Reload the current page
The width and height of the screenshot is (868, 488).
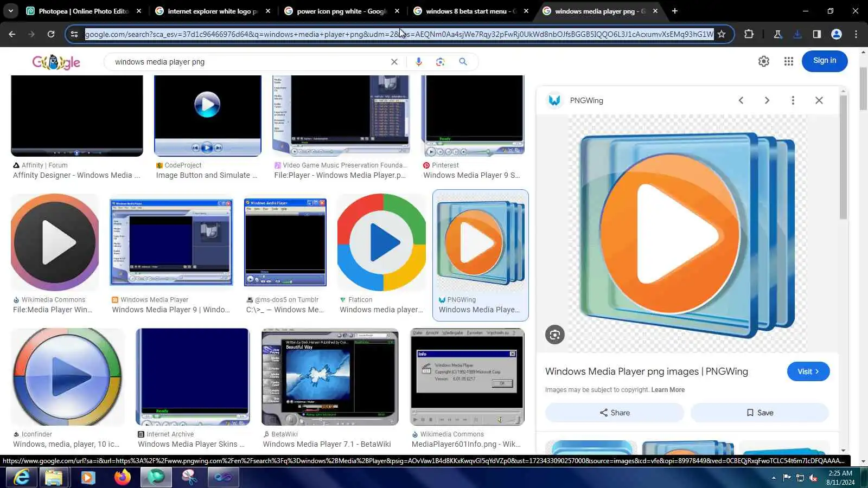pyautogui.click(x=51, y=34)
